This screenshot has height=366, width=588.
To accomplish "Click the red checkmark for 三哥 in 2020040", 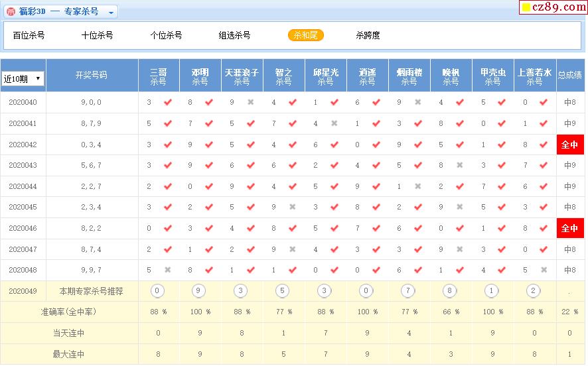I will pyautogui.click(x=167, y=103).
